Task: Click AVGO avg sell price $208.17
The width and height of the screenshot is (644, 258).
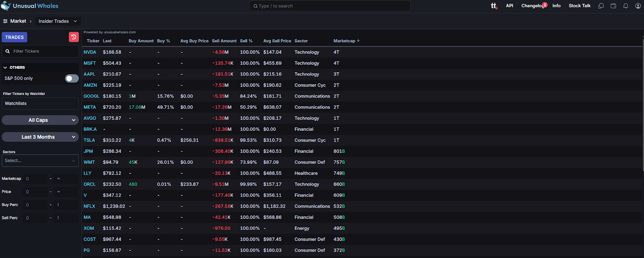Action: tap(272, 118)
